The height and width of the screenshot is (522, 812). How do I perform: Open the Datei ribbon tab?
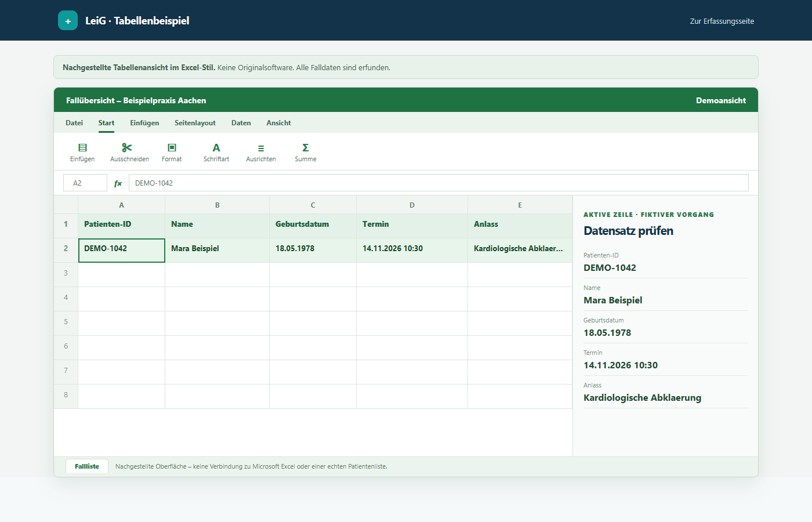click(74, 123)
